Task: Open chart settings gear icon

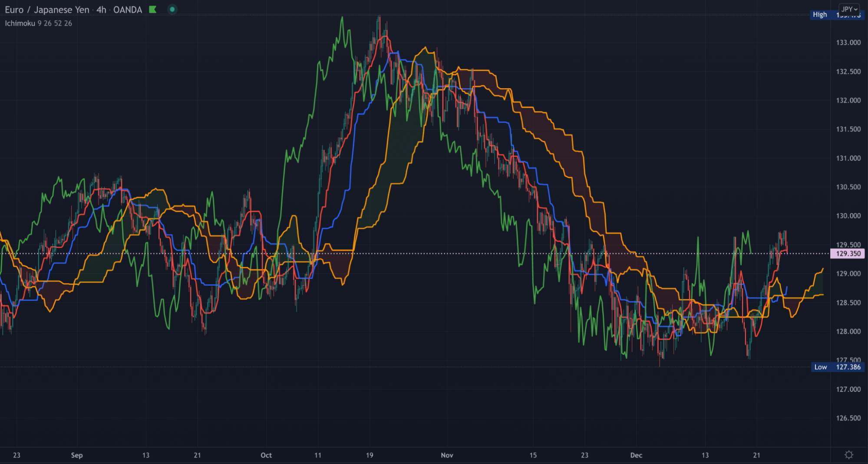Action: click(x=849, y=455)
